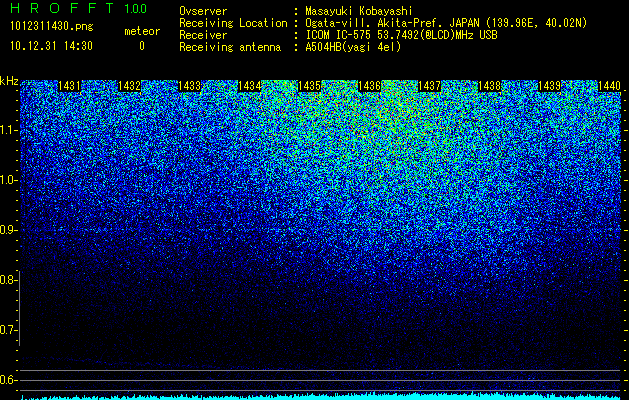Click the 1437 time marker
The image size is (629, 400).
coord(429,86)
